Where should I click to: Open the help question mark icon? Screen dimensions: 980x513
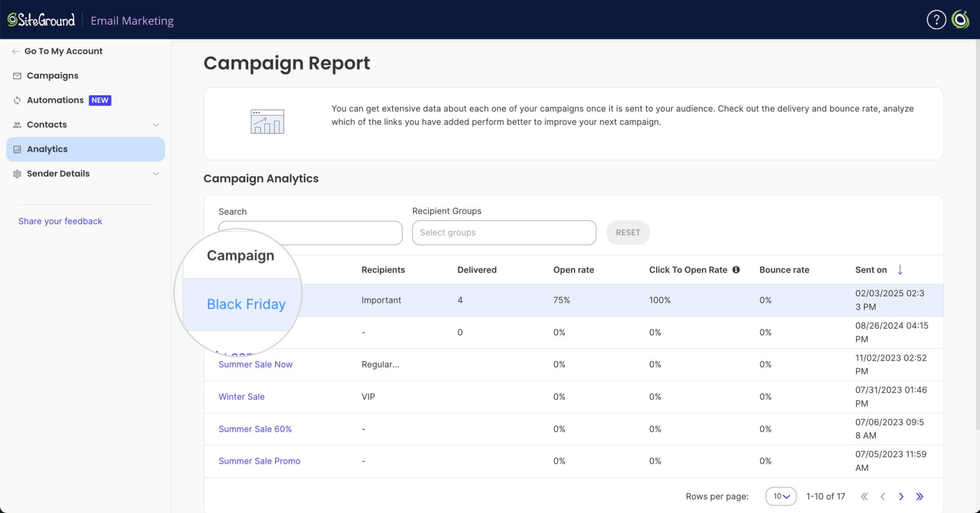[936, 20]
